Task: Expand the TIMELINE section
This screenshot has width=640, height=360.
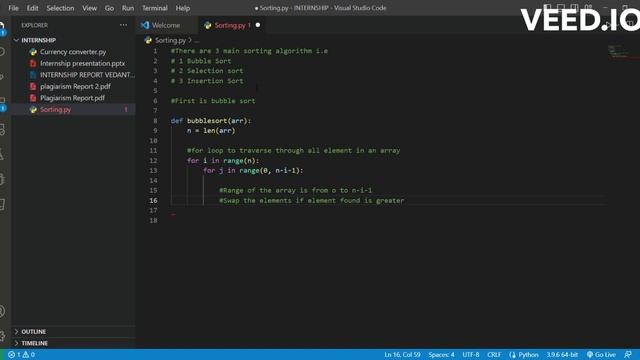Action: pos(34,343)
